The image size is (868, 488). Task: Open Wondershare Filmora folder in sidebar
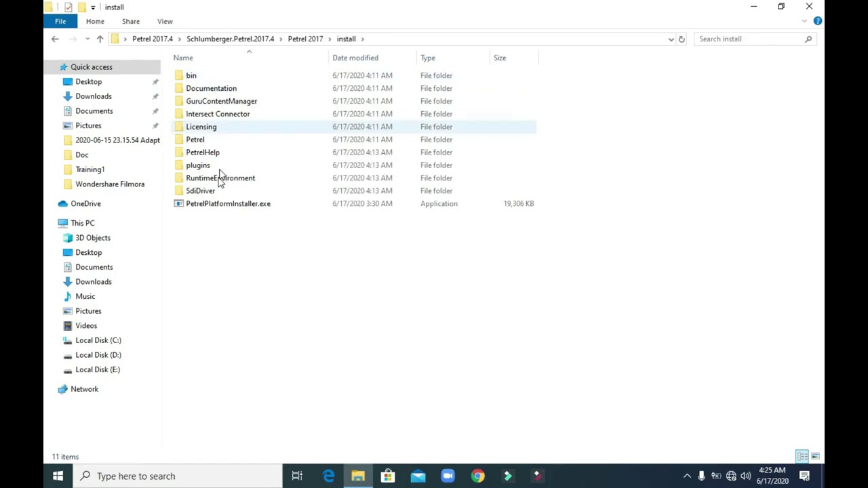pyautogui.click(x=109, y=184)
